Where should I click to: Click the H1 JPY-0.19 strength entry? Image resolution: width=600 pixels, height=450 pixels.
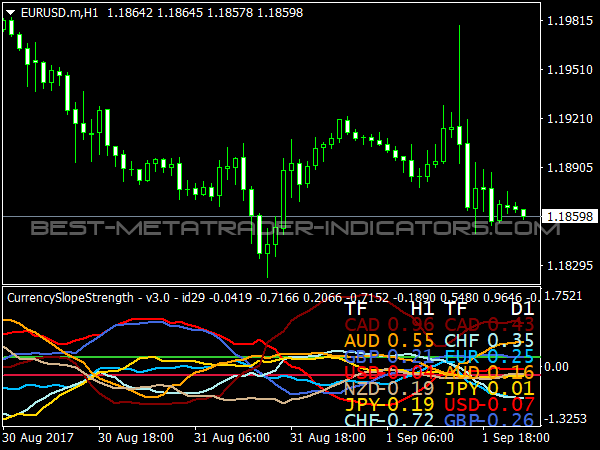[389, 404]
